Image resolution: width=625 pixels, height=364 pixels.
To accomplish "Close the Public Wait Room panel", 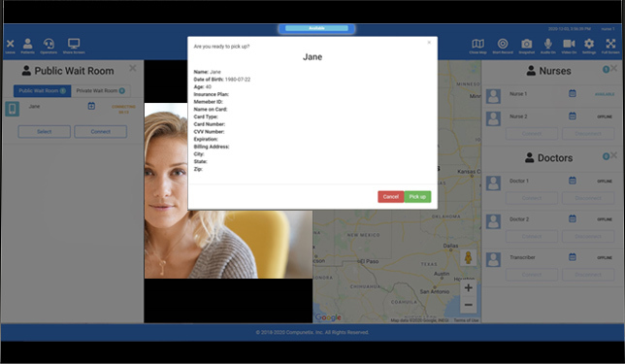I will (133, 68).
